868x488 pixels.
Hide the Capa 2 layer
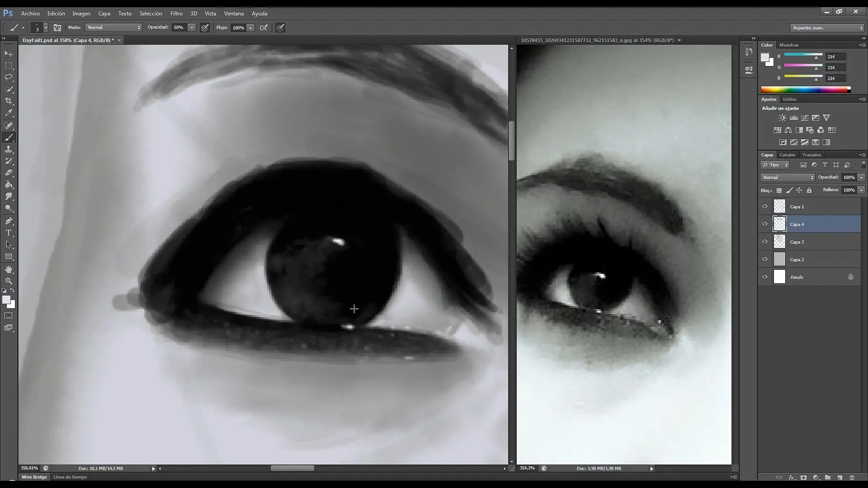[x=765, y=259]
